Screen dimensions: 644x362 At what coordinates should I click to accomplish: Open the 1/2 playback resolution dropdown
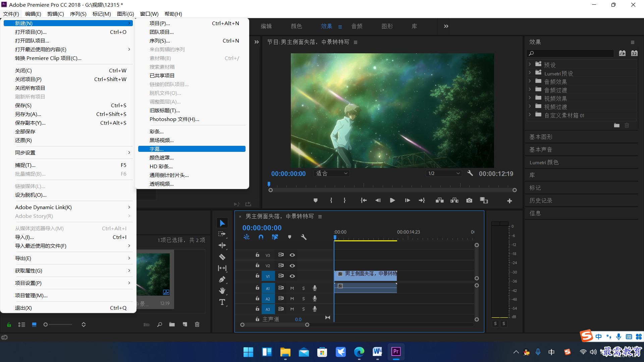pos(444,173)
